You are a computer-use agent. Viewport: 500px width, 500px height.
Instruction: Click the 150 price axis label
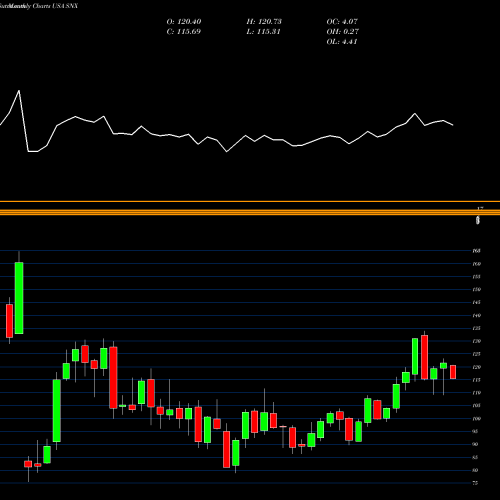tap(477, 289)
